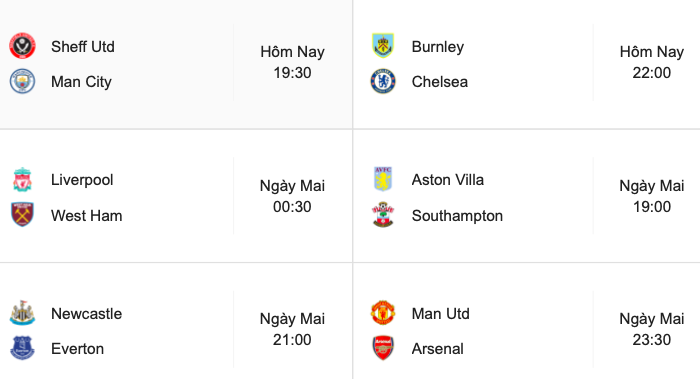Click the Manchester City club crest

pos(22,81)
